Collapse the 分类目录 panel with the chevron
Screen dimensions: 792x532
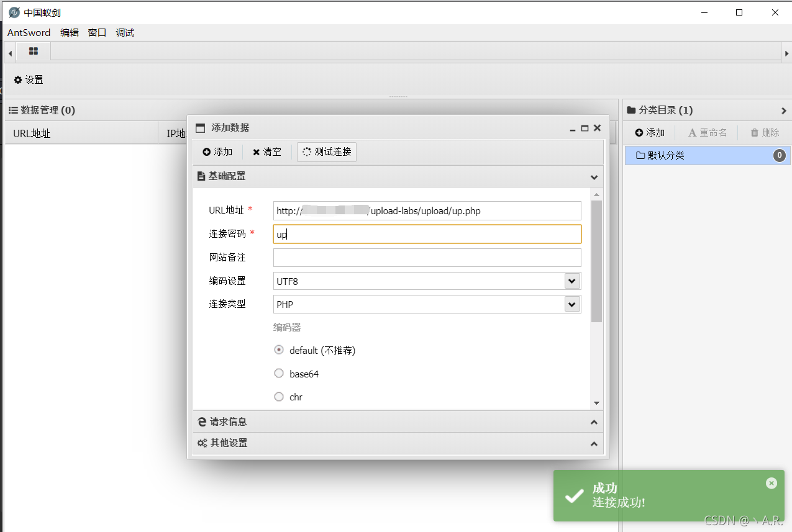(783, 110)
